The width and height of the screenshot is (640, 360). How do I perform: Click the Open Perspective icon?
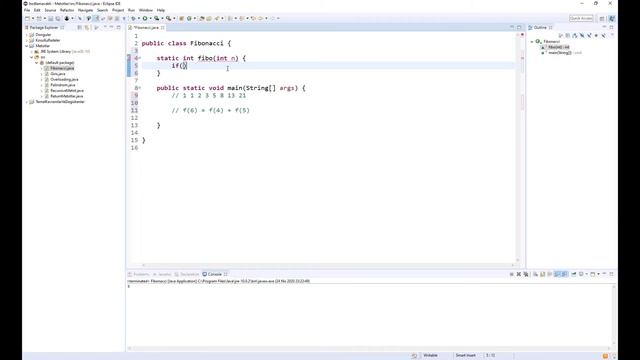[x=602, y=18]
